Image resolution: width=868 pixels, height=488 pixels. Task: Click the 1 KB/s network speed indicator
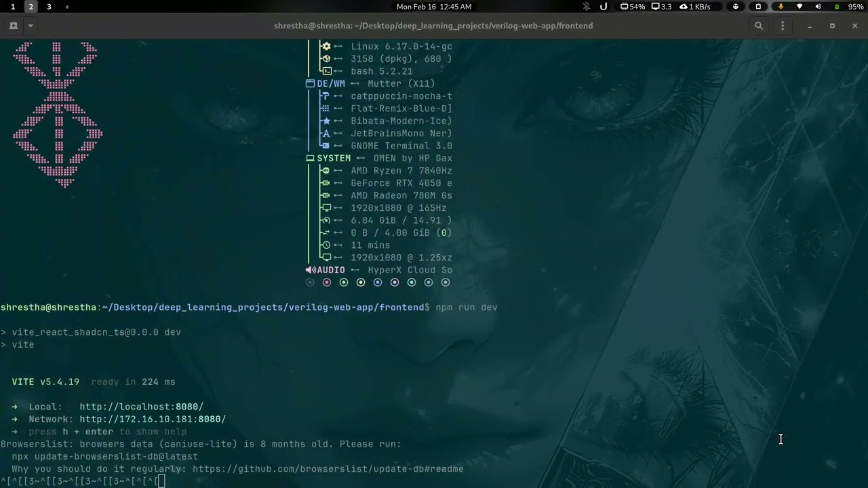click(x=694, y=7)
